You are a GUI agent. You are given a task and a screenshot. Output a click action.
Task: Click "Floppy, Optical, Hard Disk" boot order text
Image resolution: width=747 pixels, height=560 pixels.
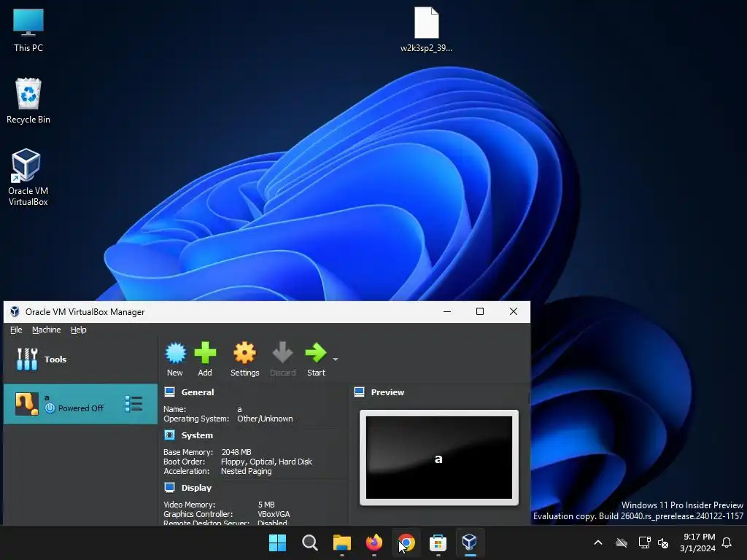(x=266, y=462)
